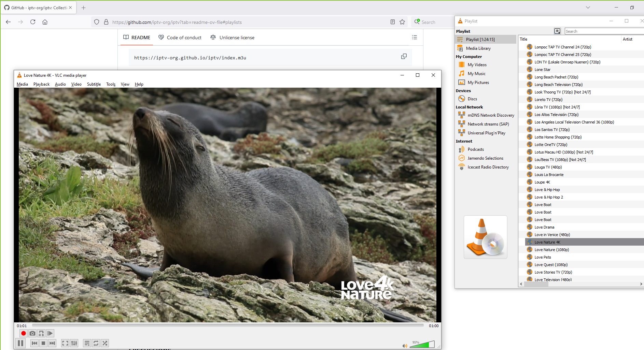644x350 pixels.
Task: Mute audio using the speaker icon
Action: coord(405,346)
